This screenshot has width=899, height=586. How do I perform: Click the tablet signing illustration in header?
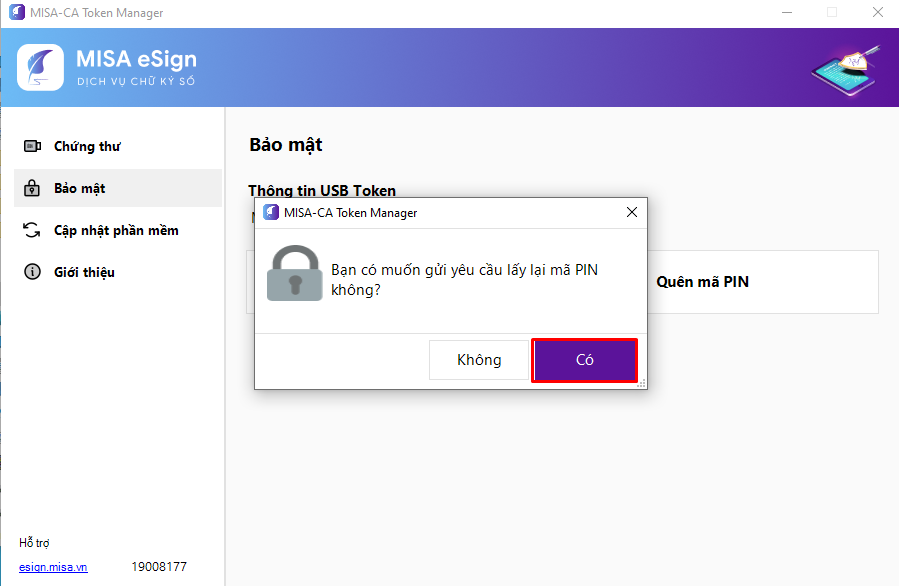(846, 70)
